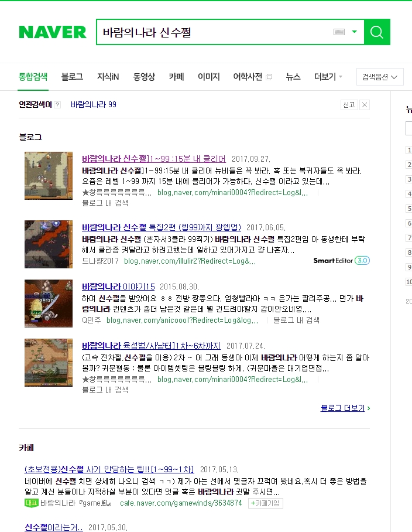This screenshot has width=412, height=532.
Task: Open the on-screen keyboard icon in search box
Action: pos(339,32)
